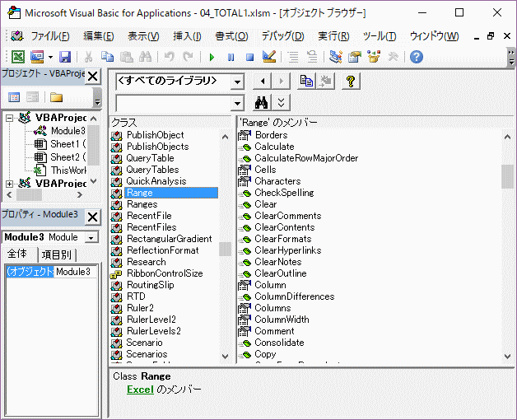Open Insert UserForm dropdown arrow
Viewport: 517px width, 420px height.
tap(50, 57)
